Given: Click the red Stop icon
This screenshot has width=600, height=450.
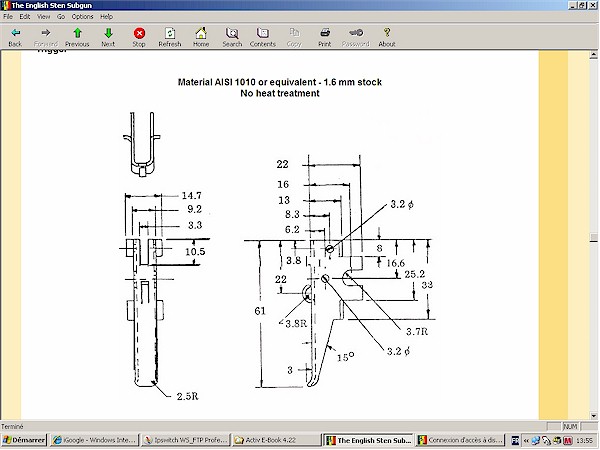Looking at the screenshot, I should (x=139, y=33).
